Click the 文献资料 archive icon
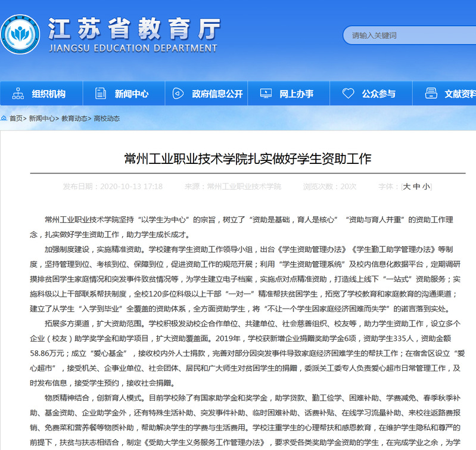Screen dimensions: 476x450 [x=431, y=94]
